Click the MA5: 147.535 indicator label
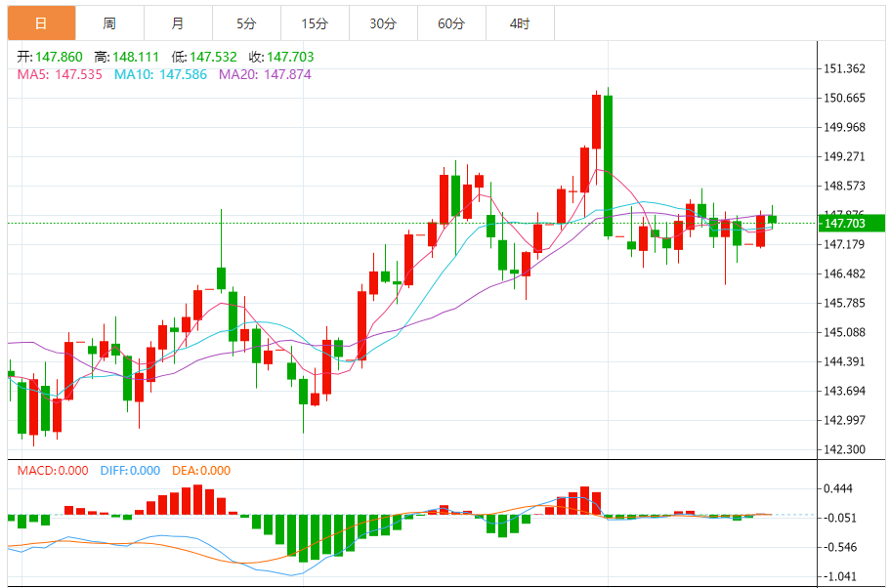This screenshot has width=890, height=588. click(x=60, y=74)
